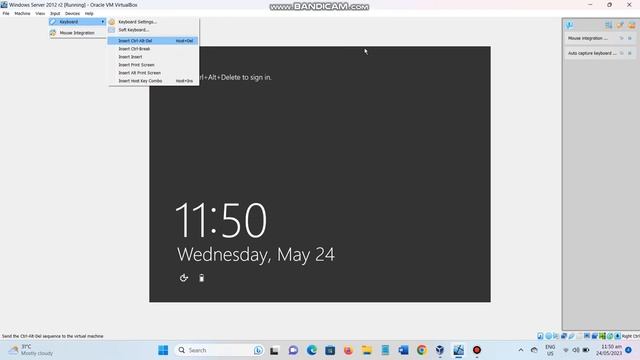Viewport: 640px width, 360px height.
Task: Click the Keyboard Settings gear icon
Action: pyautogui.click(x=112, y=22)
